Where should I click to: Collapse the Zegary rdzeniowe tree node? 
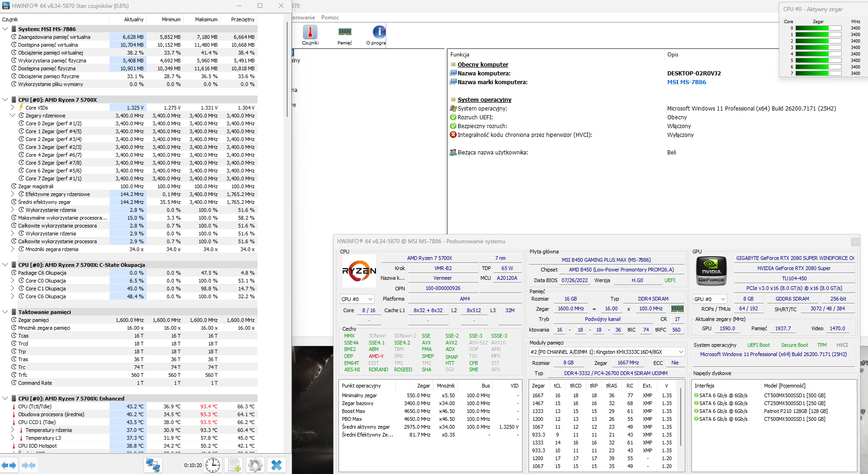(12, 116)
